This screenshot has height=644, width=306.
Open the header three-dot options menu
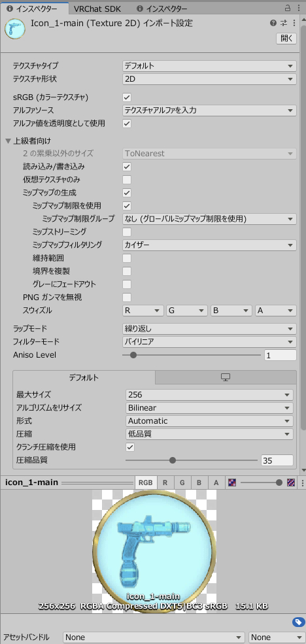pyautogui.click(x=294, y=23)
